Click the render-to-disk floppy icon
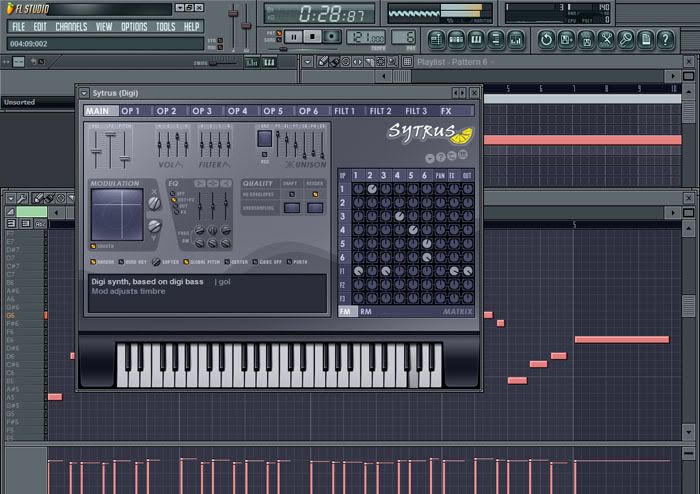700x494 pixels. click(x=586, y=40)
